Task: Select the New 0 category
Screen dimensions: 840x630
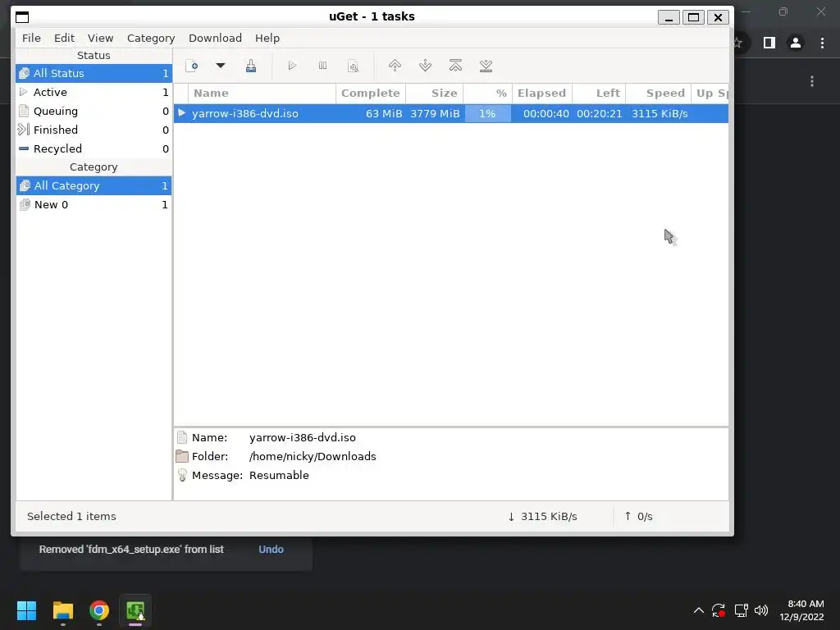Action: [x=94, y=204]
